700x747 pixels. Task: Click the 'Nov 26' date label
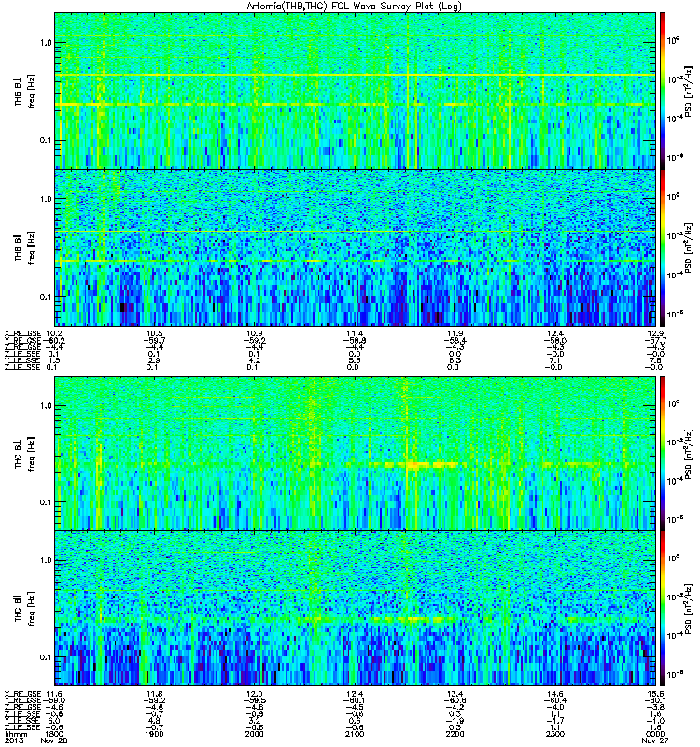pos(53,740)
